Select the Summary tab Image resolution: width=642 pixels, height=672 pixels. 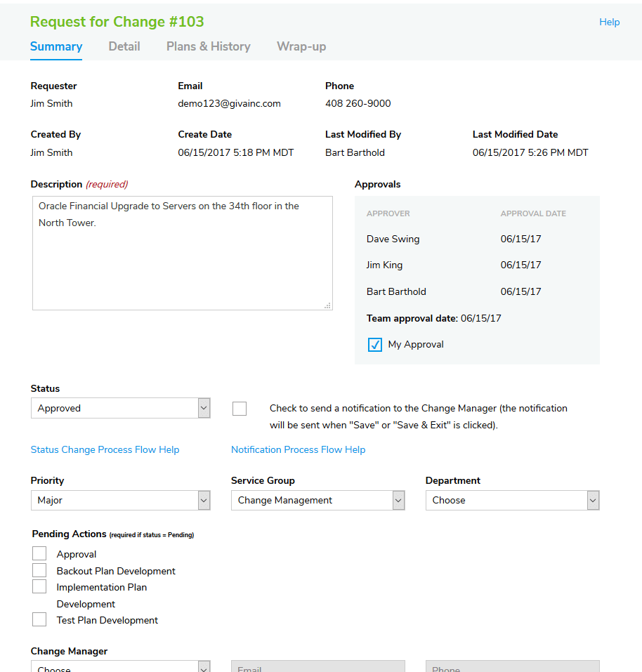coord(56,46)
